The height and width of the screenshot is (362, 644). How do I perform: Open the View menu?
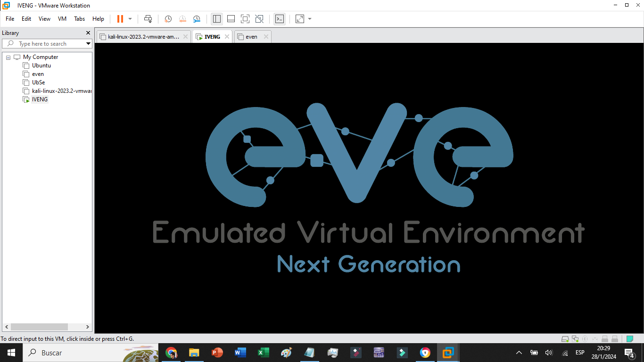pos(44,19)
